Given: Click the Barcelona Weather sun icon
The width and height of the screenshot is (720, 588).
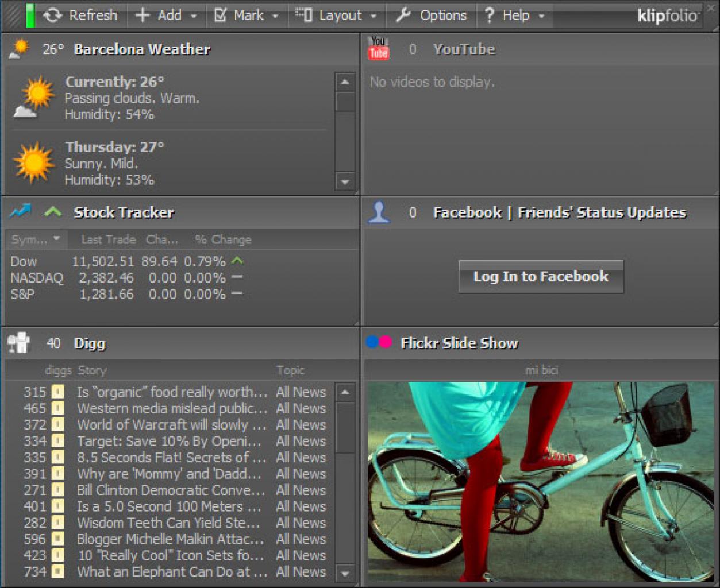Looking at the screenshot, I should tap(20, 48).
